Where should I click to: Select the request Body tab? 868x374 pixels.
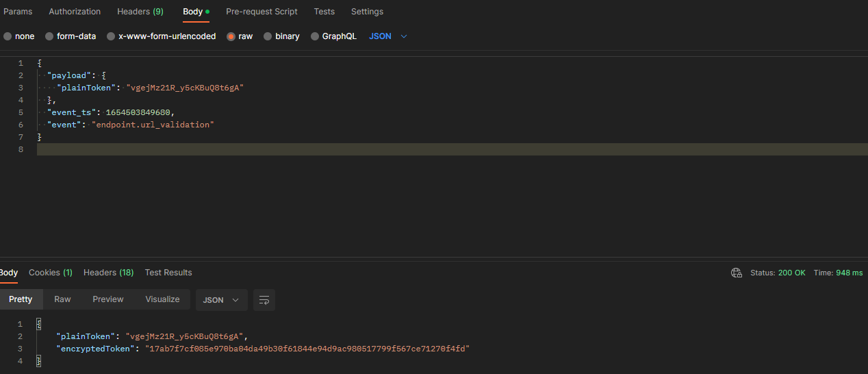coord(196,12)
